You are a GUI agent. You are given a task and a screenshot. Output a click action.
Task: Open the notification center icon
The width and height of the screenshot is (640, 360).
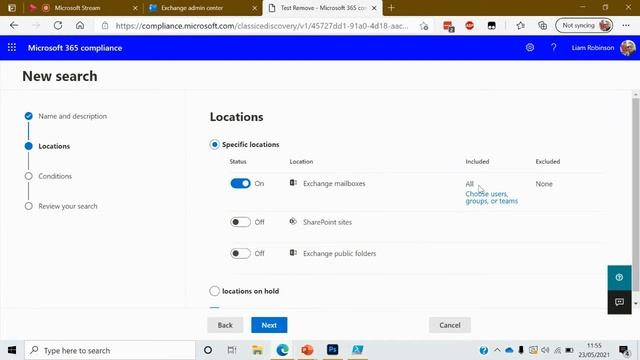point(624,351)
